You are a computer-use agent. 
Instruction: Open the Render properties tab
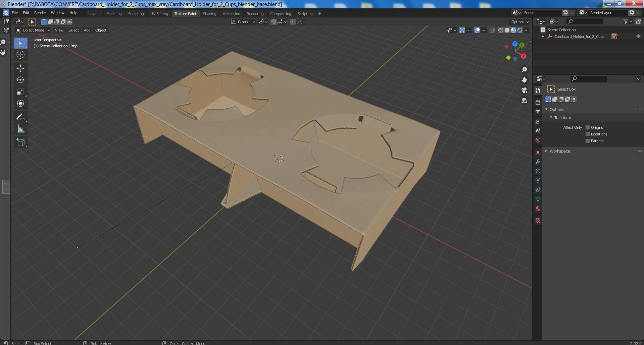pos(538,102)
